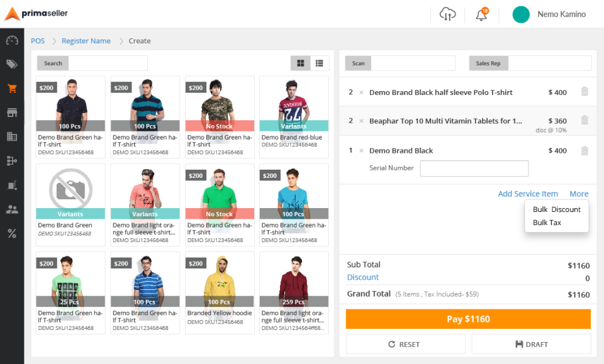The image size is (604, 364).
Task: Remove the Beaphar Multi Vitamin Tablets item
Action: (584, 120)
